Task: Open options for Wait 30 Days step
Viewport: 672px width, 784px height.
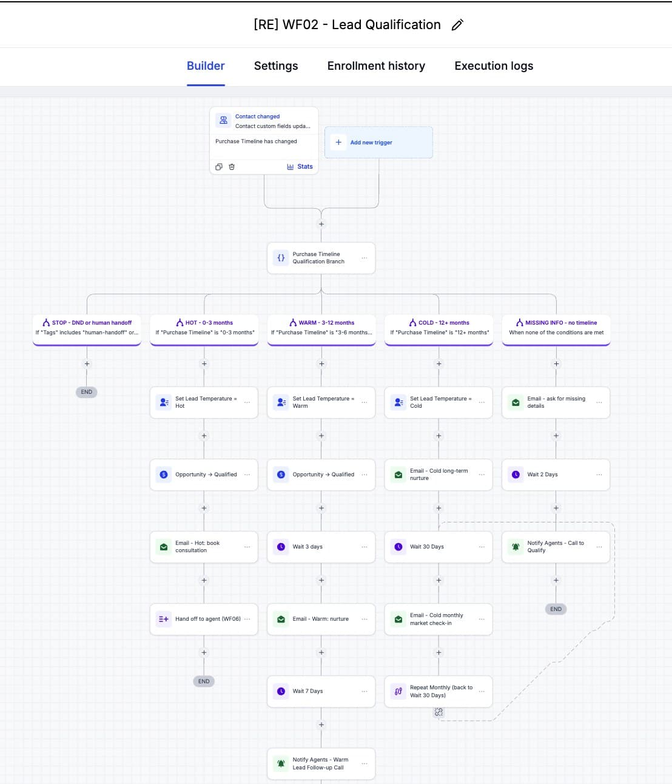Action: [x=482, y=547]
